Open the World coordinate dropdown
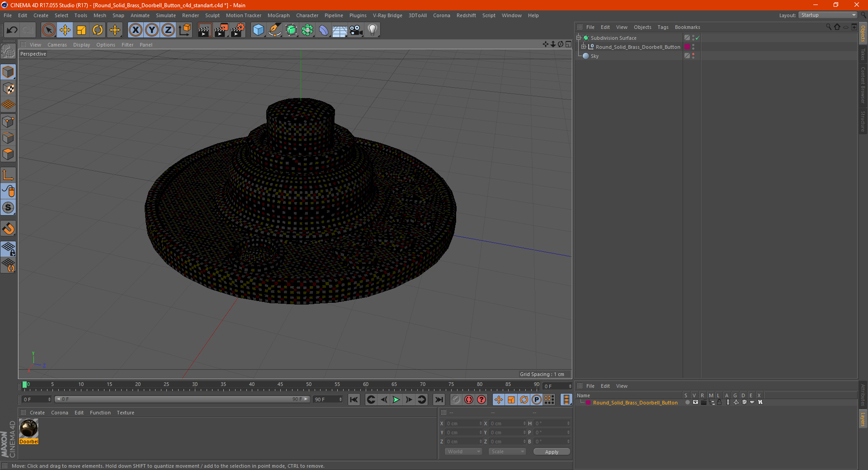Viewport: 868px width, 470px height. 463,451
